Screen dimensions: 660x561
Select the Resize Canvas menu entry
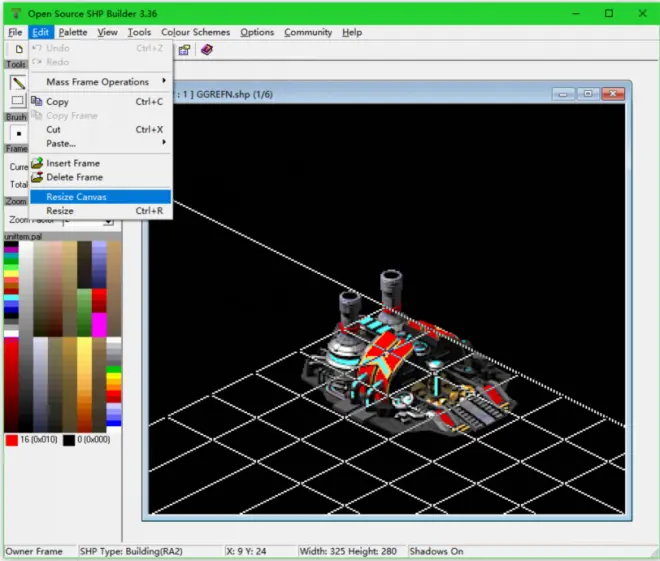(x=101, y=197)
